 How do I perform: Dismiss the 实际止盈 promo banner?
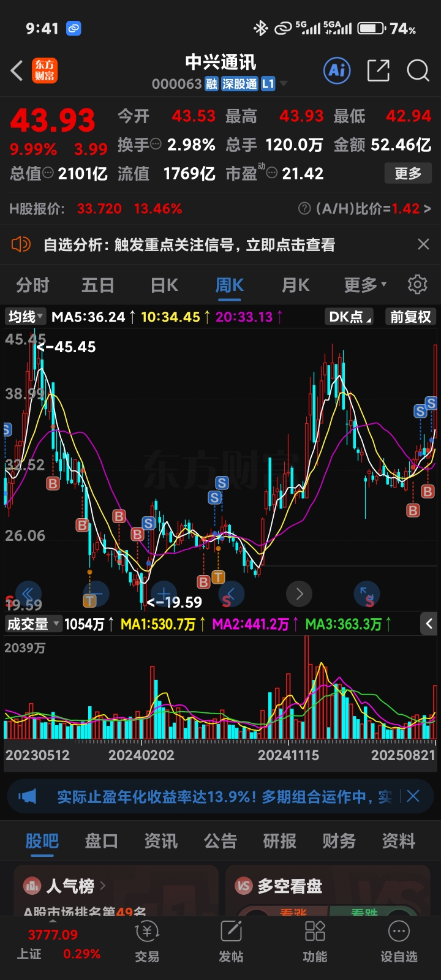[413, 796]
